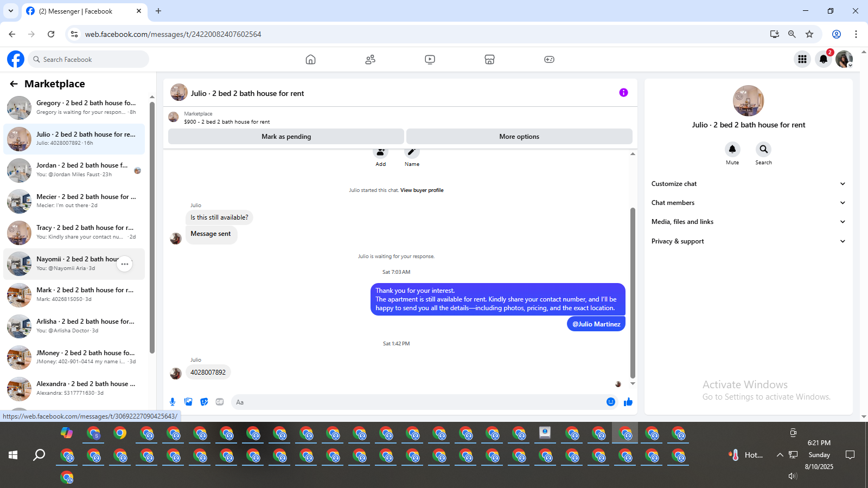Expand Privacy & support section
Viewport: 868px width, 488px height.
(x=748, y=241)
